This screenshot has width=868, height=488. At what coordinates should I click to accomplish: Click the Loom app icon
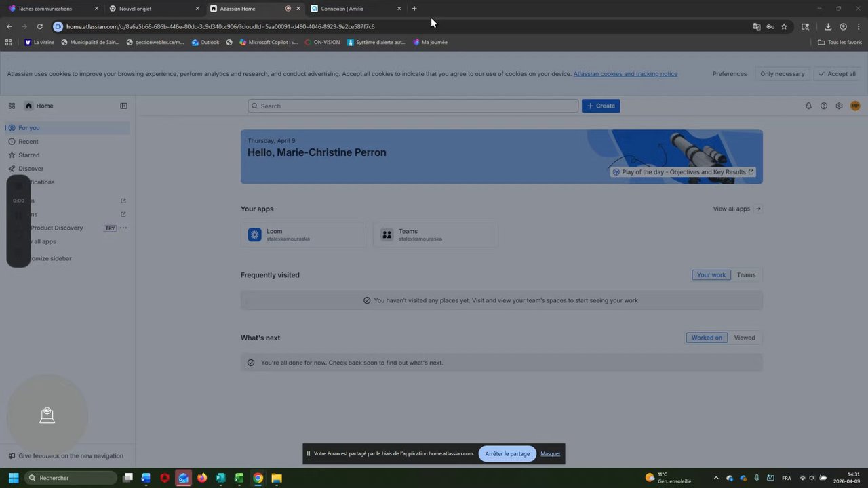coord(254,235)
